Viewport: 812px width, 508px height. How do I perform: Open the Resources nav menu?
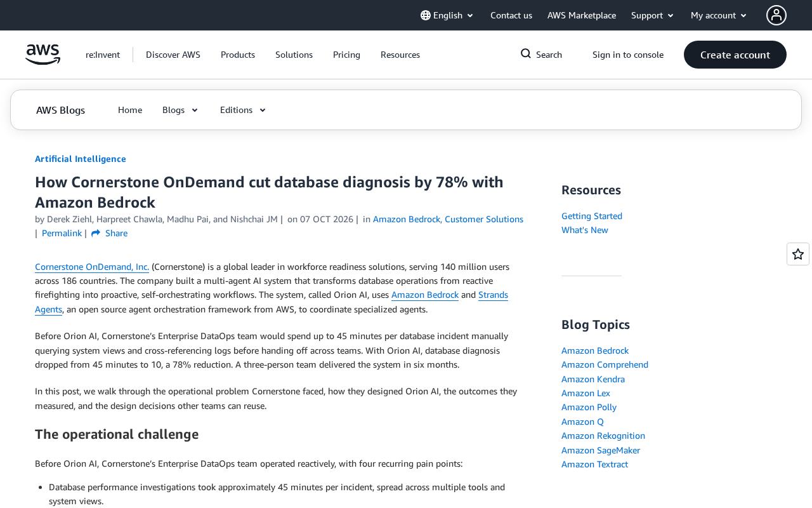pyautogui.click(x=400, y=55)
